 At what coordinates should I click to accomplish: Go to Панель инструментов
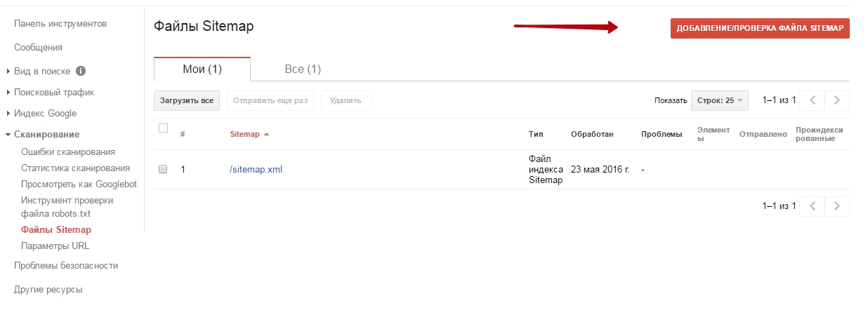click(60, 24)
